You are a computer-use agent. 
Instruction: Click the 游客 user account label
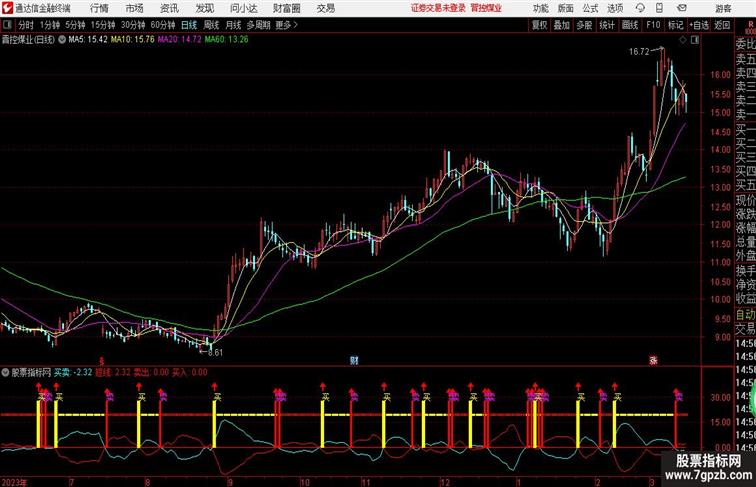click(x=723, y=8)
